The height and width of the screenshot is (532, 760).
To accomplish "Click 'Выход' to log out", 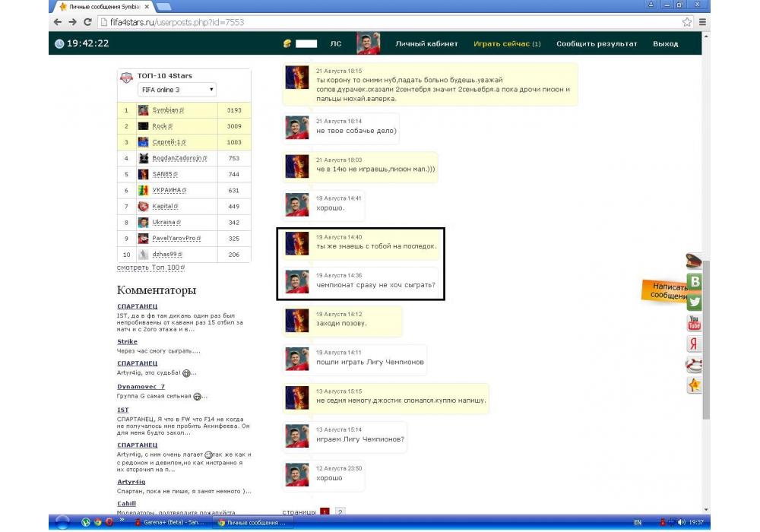I will coord(666,43).
